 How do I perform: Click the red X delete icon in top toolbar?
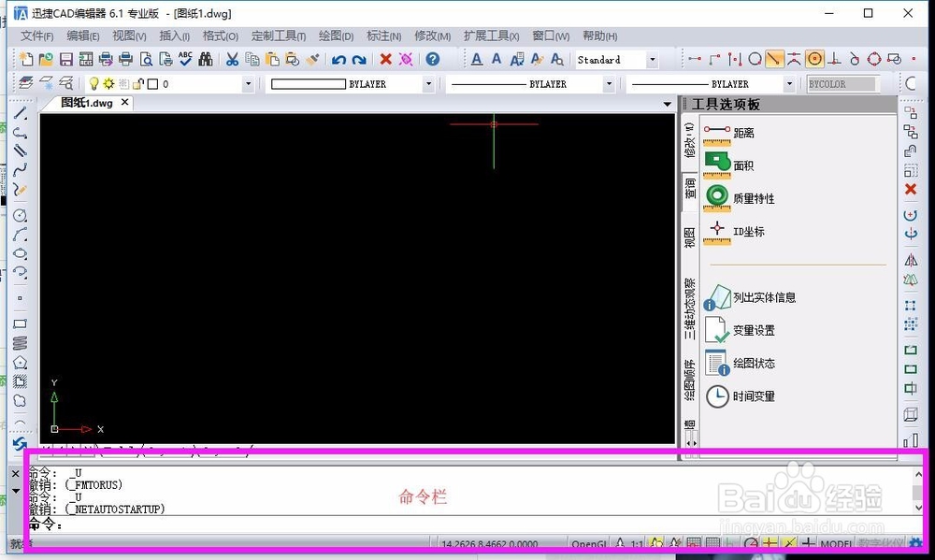point(386,59)
